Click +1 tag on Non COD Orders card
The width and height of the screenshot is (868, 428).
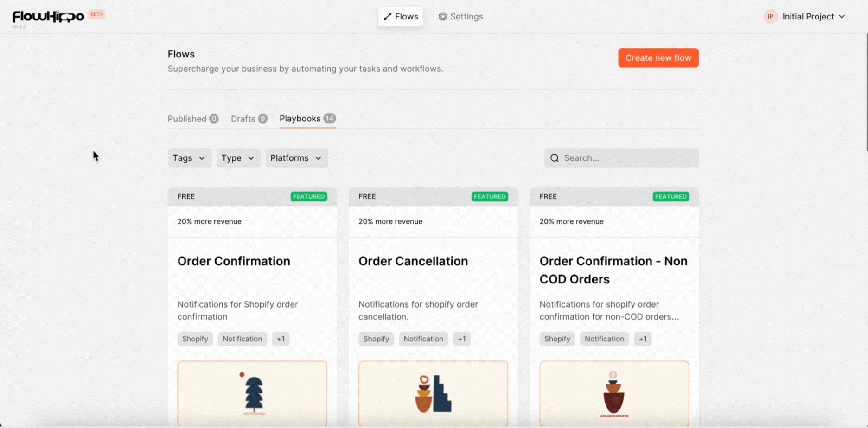(643, 339)
